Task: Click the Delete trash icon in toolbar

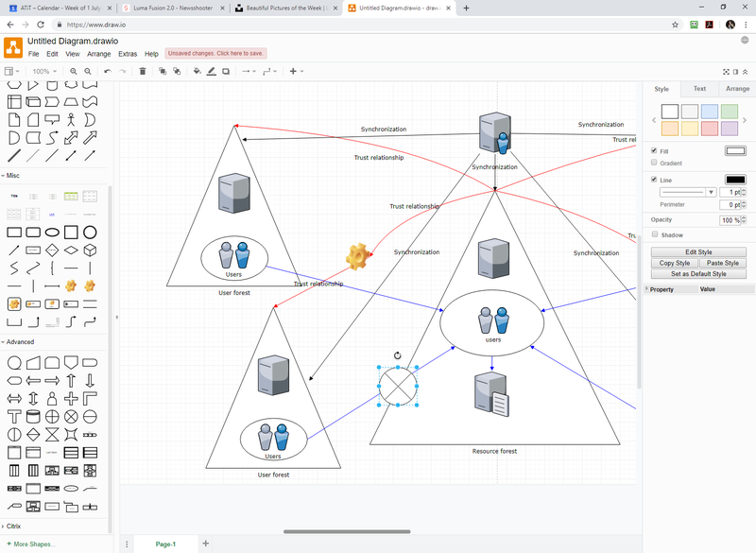Action: (143, 71)
